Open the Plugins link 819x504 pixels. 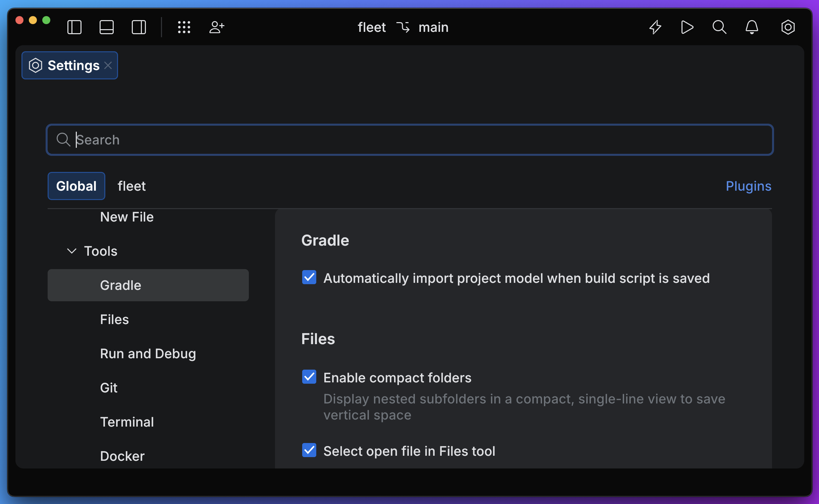pyautogui.click(x=749, y=186)
